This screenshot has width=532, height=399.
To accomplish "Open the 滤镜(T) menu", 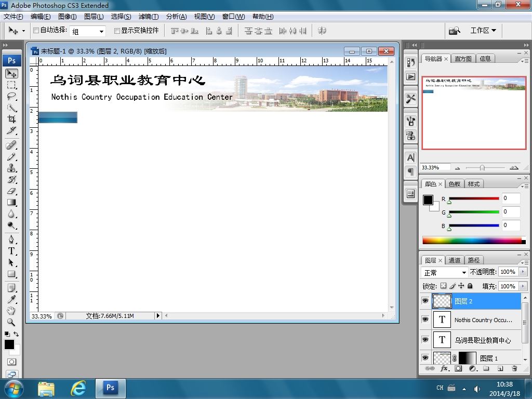I will tap(148, 17).
